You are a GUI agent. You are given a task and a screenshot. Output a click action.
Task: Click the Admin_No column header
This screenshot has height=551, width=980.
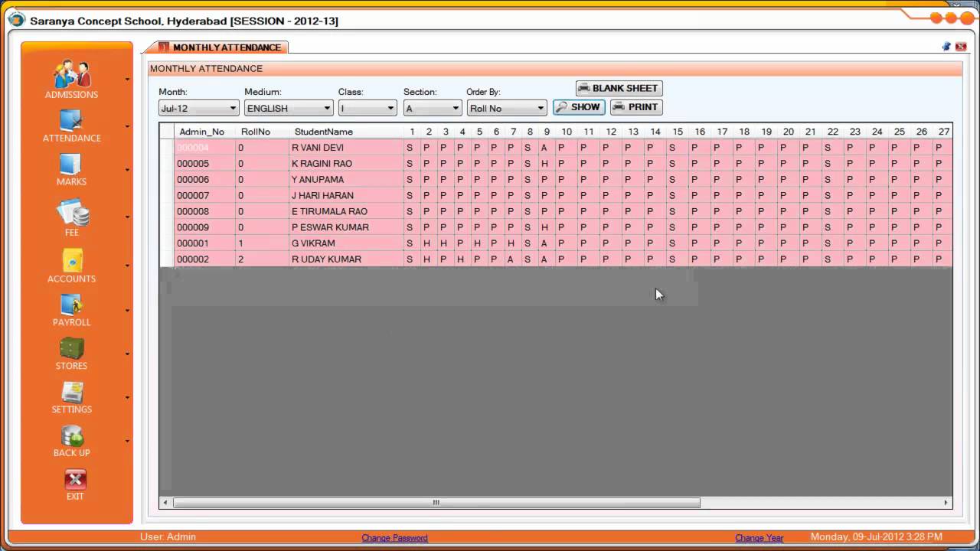pyautogui.click(x=205, y=132)
